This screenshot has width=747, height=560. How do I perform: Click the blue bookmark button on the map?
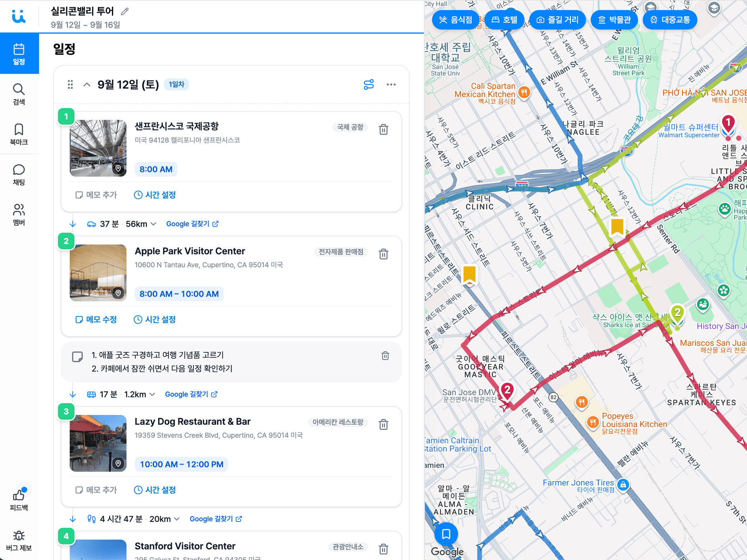[446, 534]
